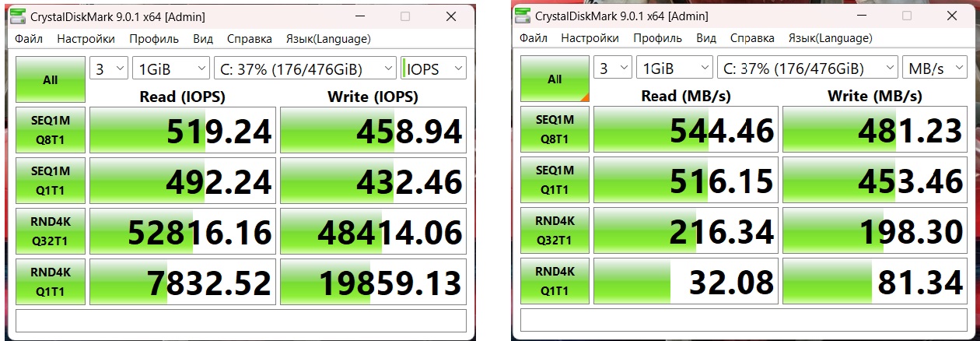980x341 pixels.
Task: Click read value 492.24
Action: pos(182,181)
